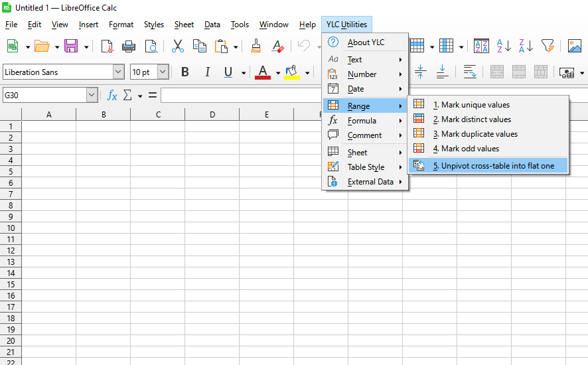
Task: Click the Save document icon
Action: 71,46
